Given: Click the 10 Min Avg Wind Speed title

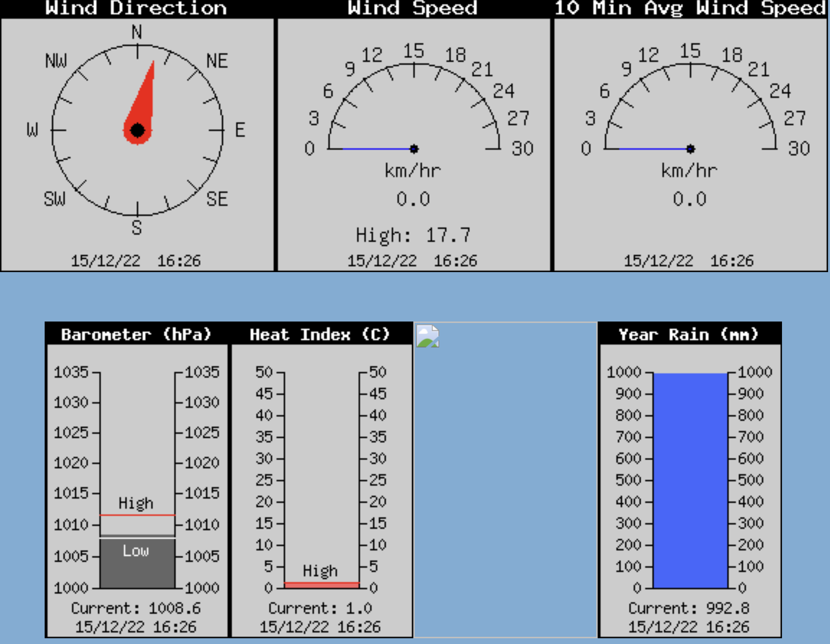Looking at the screenshot, I should click(690, 8).
